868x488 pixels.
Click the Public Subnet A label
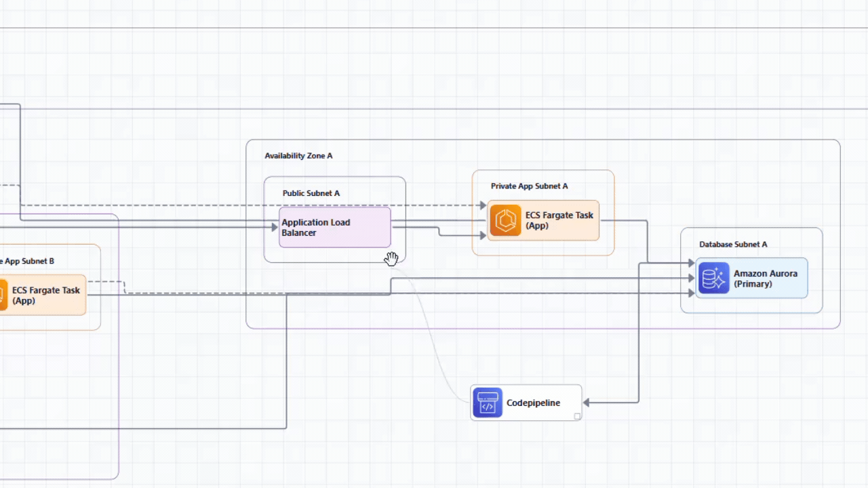click(x=311, y=193)
